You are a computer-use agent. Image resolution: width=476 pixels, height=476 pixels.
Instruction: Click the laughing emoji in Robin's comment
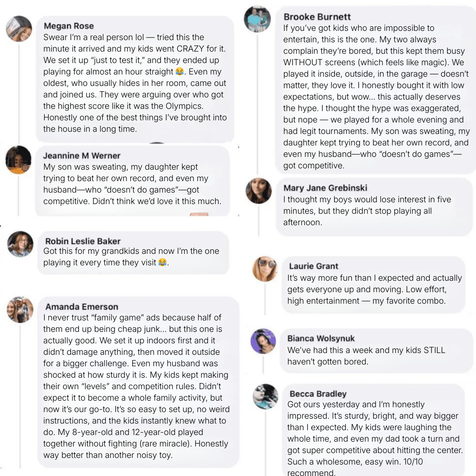click(x=163, y=263)
